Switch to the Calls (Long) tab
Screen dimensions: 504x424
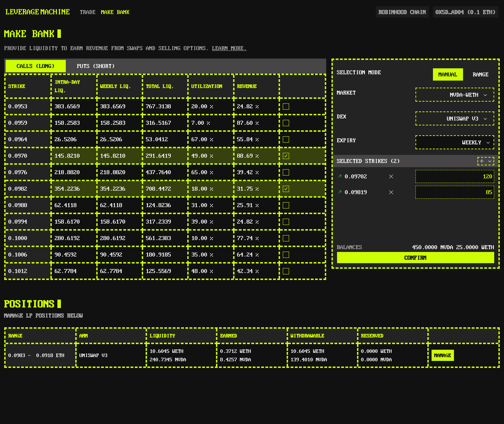(36, 66)
